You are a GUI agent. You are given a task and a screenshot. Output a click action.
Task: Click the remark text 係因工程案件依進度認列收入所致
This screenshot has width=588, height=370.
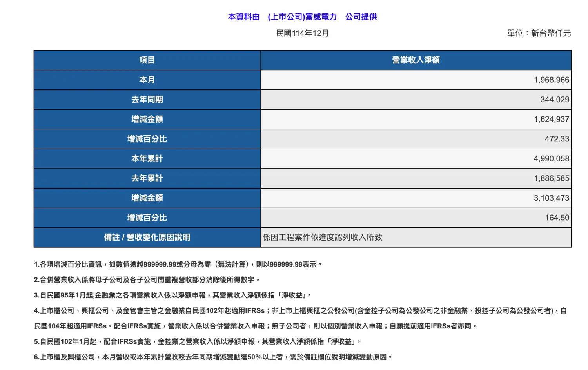point(322,238)
